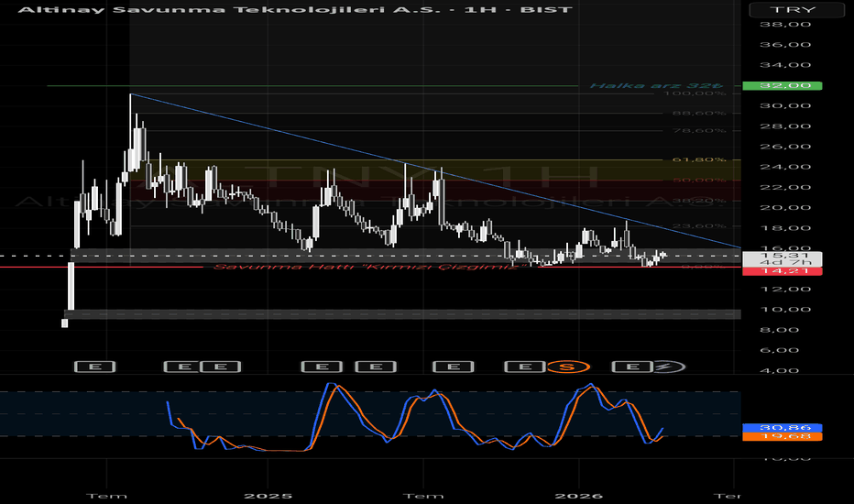Screen dimensions: 854x504
Task: Click the 50,00% Fibonacci level label
Action: (x=699, y=180)
